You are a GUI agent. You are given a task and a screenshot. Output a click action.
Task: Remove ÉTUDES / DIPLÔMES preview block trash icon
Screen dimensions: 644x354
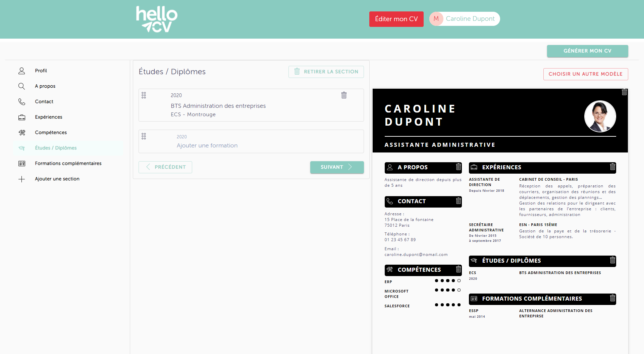tap(612, 260)
